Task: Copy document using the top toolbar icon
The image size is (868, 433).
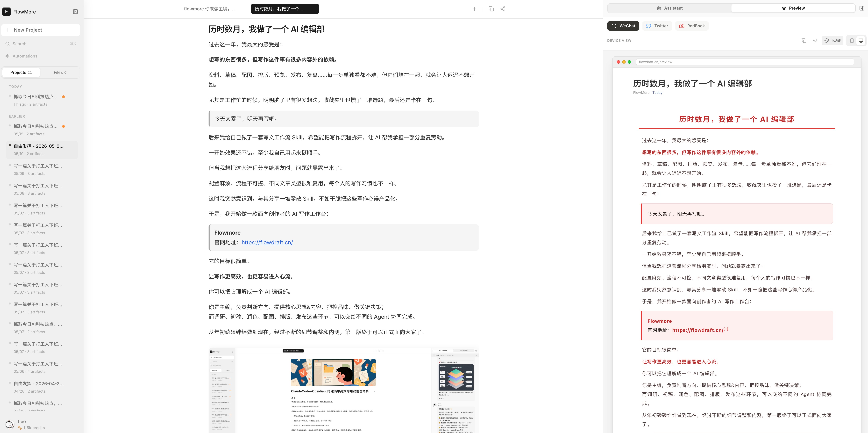Action: pos(491,9)
